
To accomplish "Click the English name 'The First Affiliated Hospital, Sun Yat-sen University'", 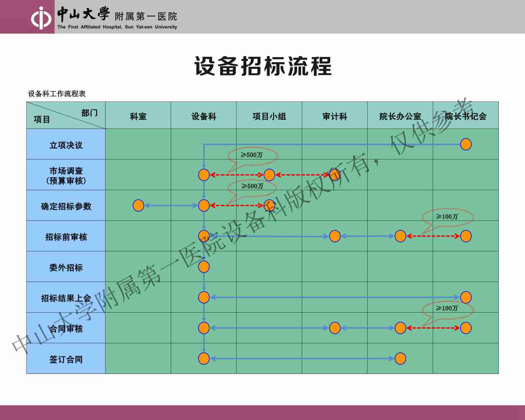I will tap(117, 27).
